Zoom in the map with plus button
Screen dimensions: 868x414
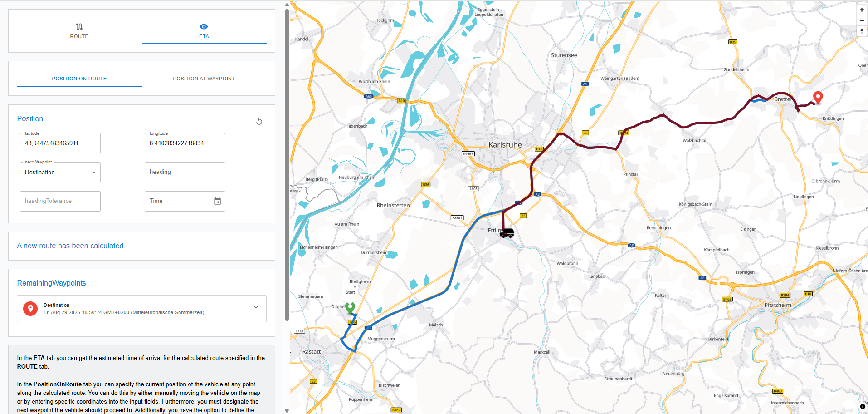point(862,10)
